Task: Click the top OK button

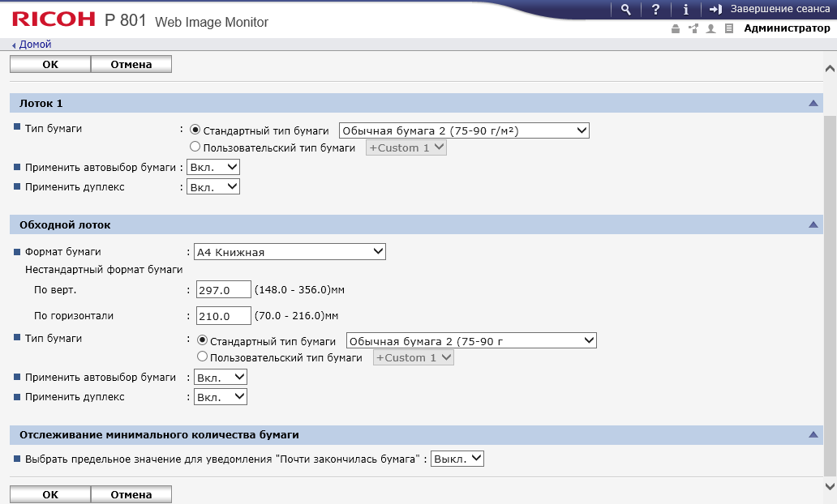Action: pos(50,64)
